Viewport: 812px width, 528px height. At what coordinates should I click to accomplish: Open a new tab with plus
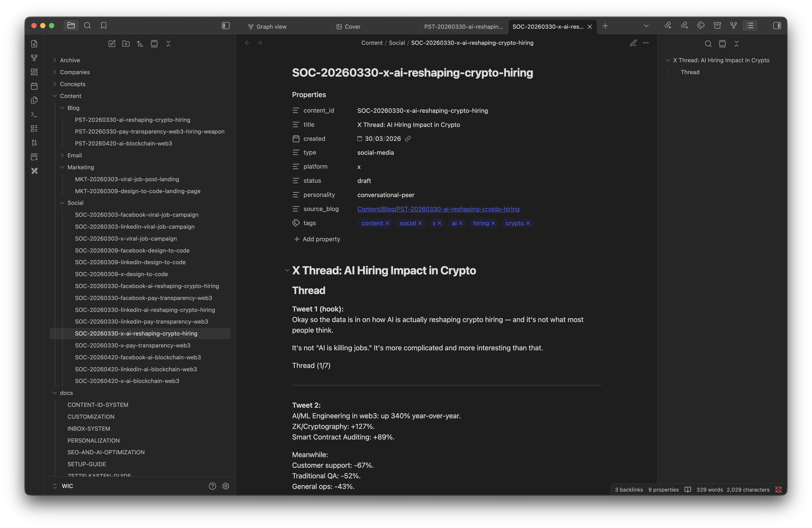[x=605, y=26]
